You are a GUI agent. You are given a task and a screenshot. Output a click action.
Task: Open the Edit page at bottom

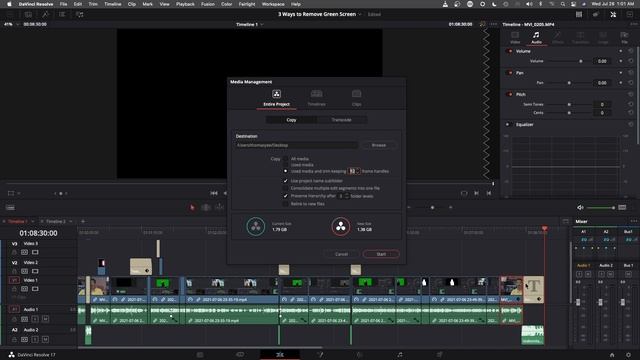(280, 355)
